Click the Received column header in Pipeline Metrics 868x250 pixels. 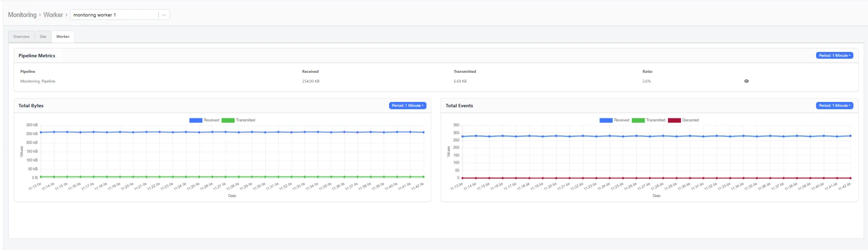tap(310, 72)
